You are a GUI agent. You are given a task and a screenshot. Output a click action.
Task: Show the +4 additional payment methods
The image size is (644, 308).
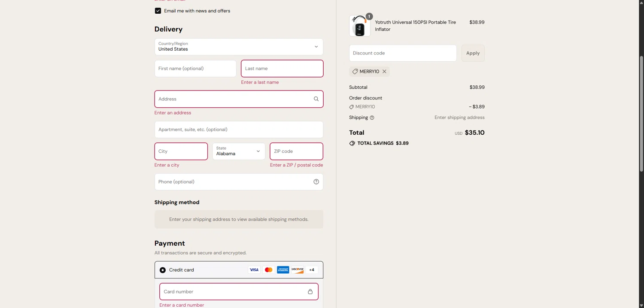(x=312, y=270)
